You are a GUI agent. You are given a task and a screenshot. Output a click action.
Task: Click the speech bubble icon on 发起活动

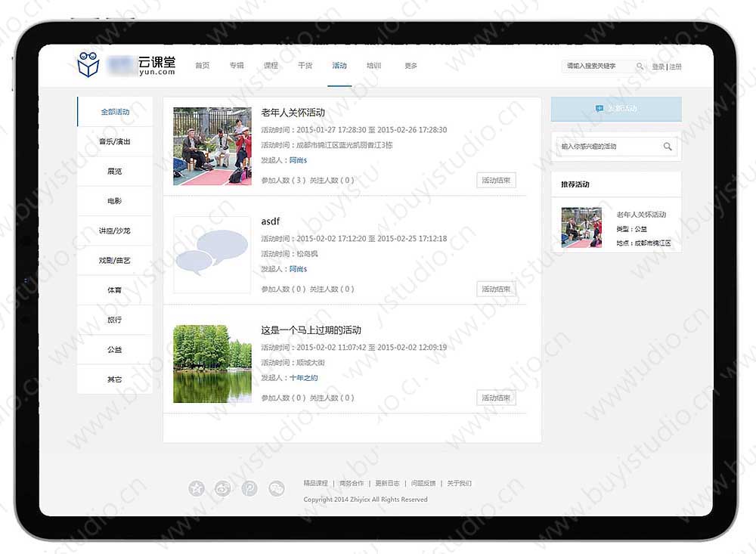600,109
